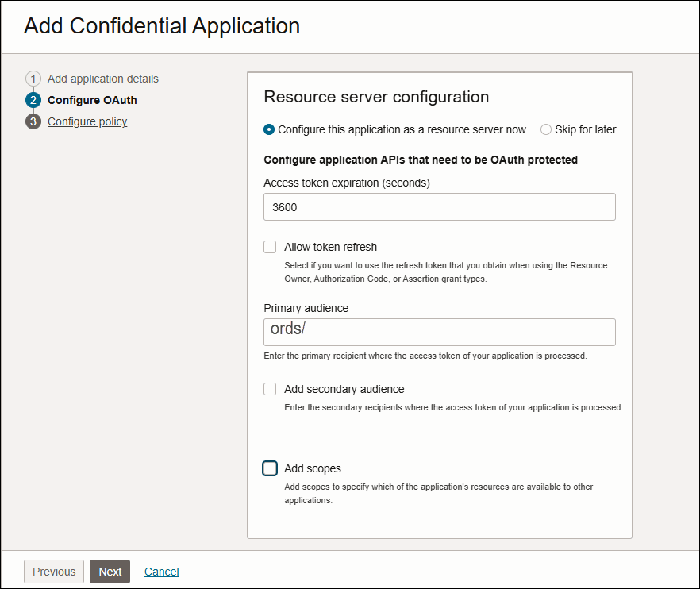700x589 pixels.
Task: Click the Access token expiration (seconds) label
Action: pos(346,183)
